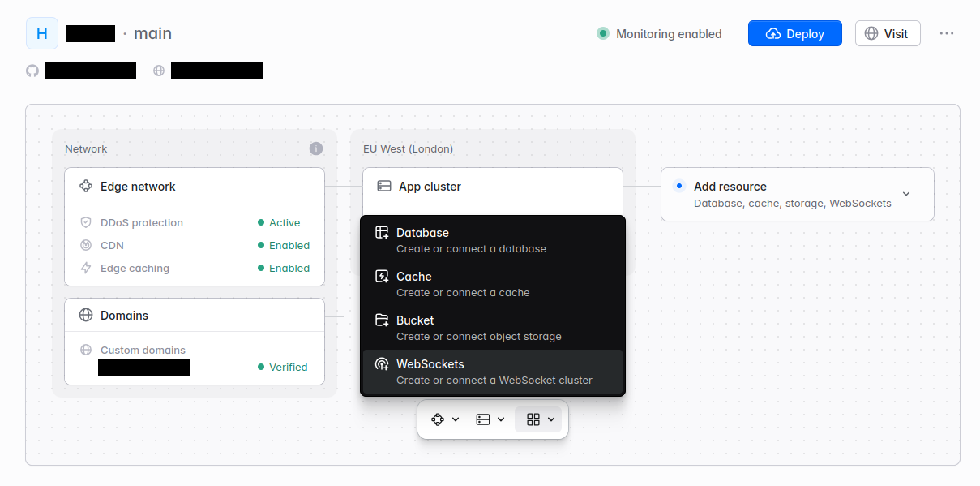Expand the Add resource chevron

tap(906, 194)
